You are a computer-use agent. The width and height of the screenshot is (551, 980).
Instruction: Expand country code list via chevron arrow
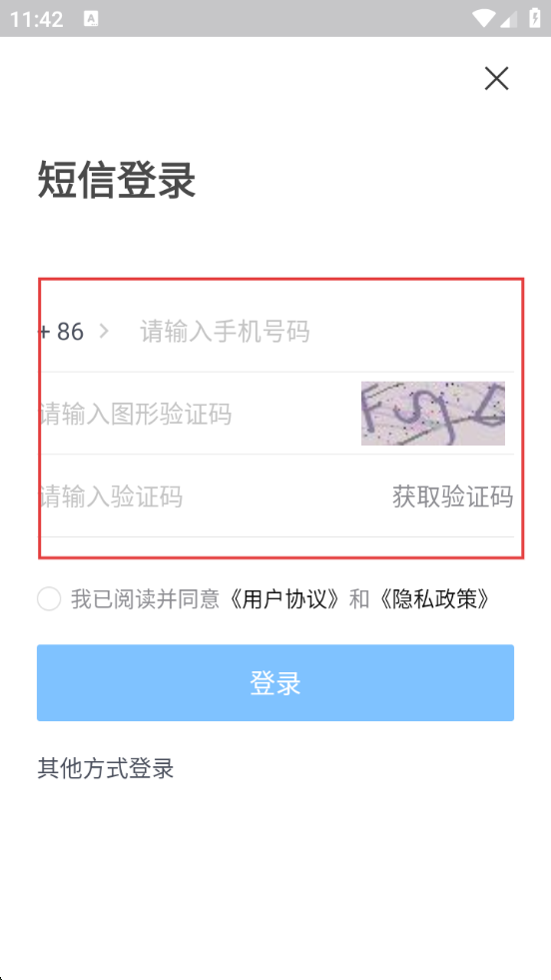point(104,332)
